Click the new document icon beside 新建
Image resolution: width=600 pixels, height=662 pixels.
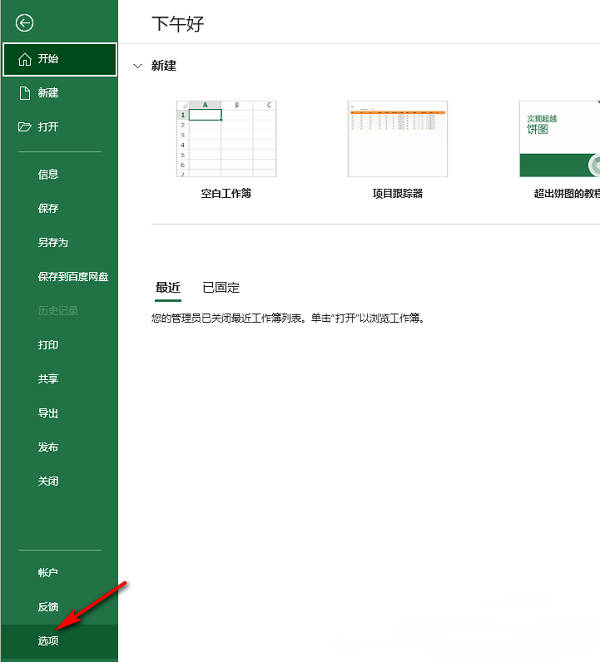click(x=25, y=93)
